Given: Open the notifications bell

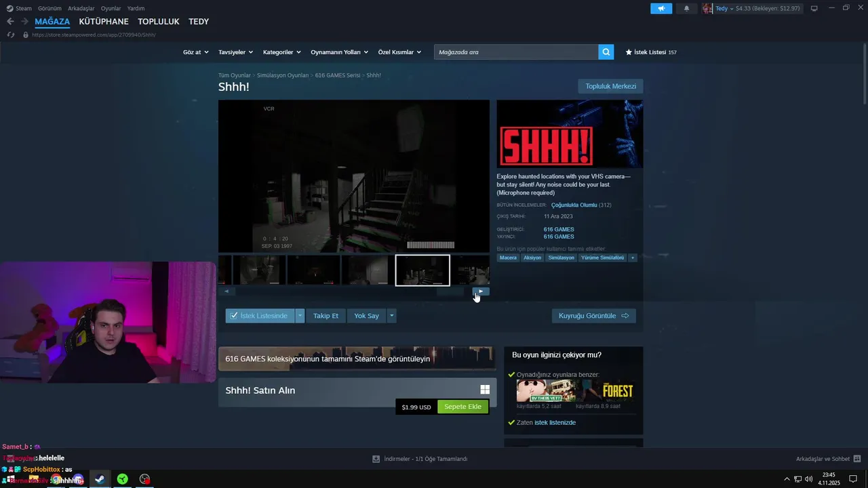Looking at the screenshot, I should click(686, 8).
